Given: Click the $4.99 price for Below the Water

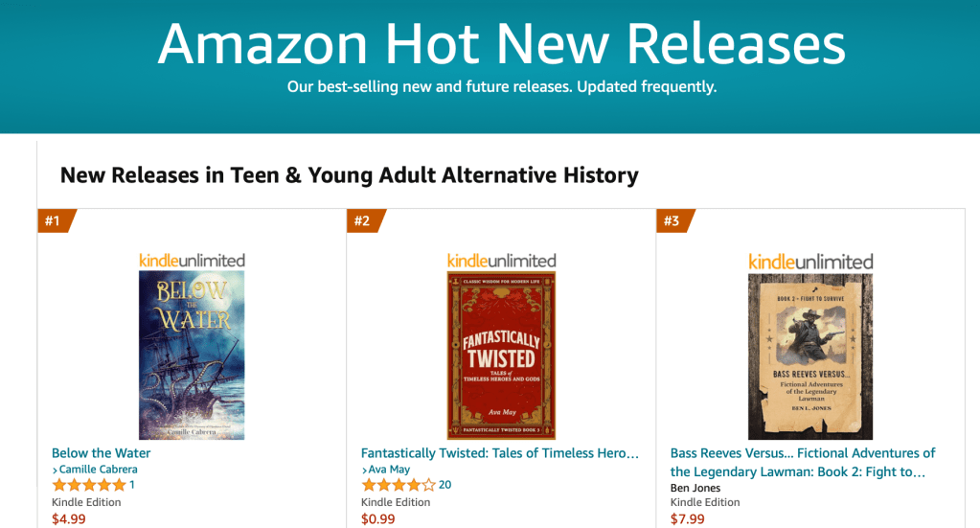Looking at the screenshot, I should pyautogui.click(x=68, y=519).
